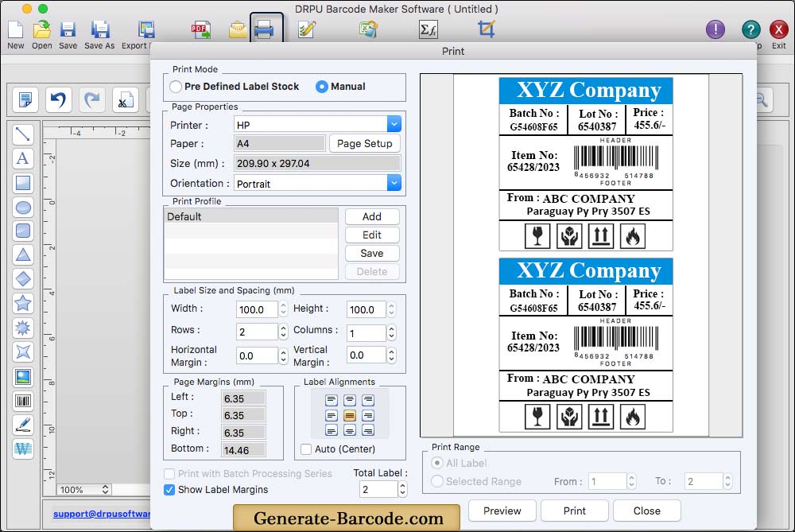The width and height of the screenshot is (795, 532).
Task: Choose the bottom-right label alignment icon
Action: click(368, 431)
